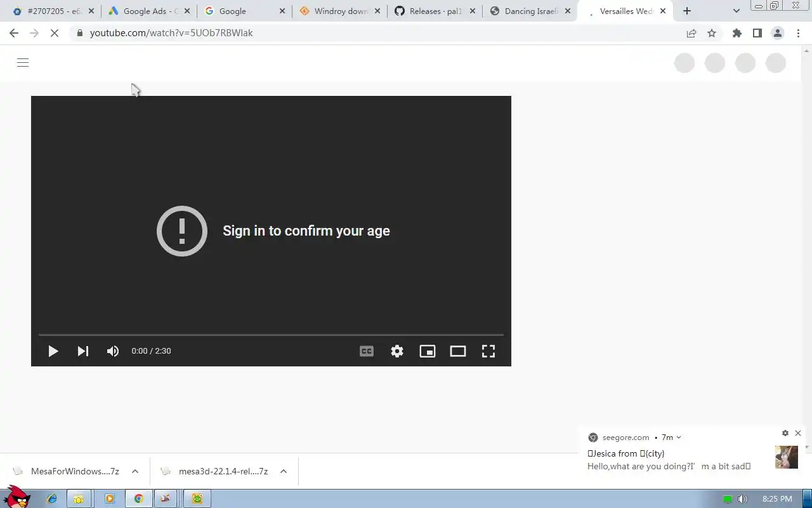This screenshot has width=812, height=508.
Task: Open Chrome extensions puzzle icon
Action: click(x=737, y=33)
